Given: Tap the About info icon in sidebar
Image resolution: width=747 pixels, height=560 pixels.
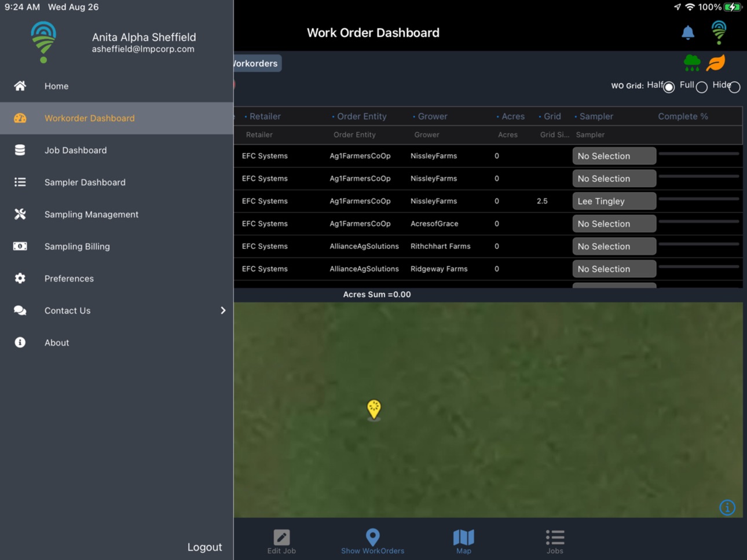Looking at the screenshot, I should (20, 342).
